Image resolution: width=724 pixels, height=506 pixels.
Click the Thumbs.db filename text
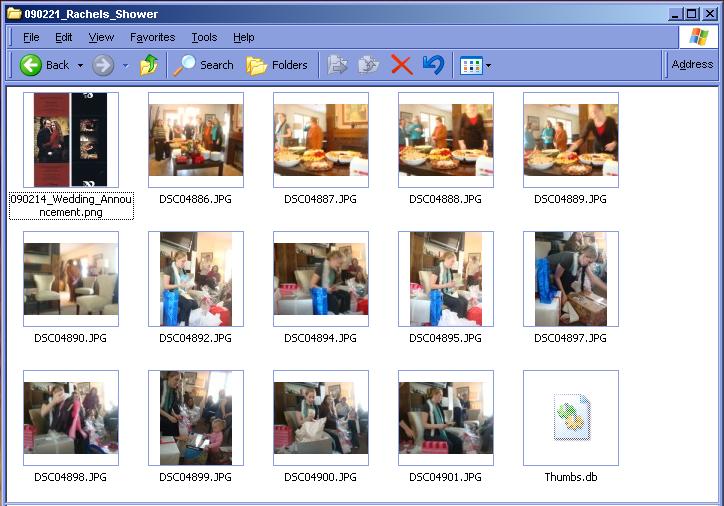point(571,477)
